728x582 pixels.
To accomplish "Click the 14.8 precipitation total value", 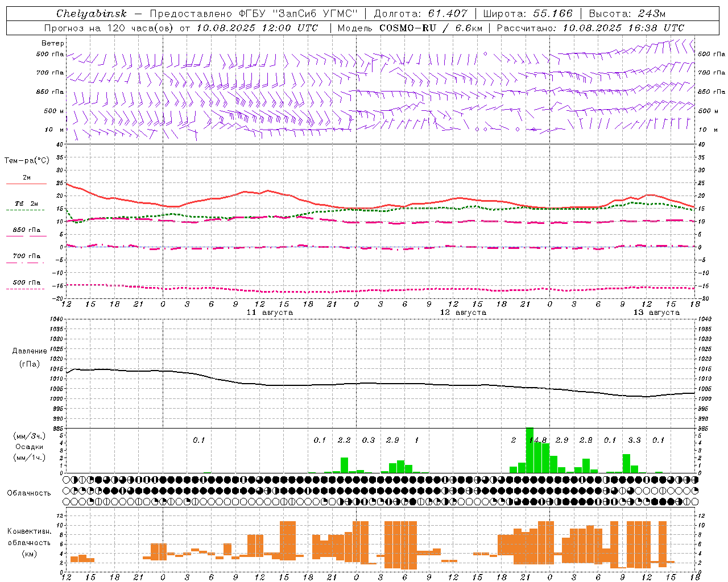I will (537, 440).
